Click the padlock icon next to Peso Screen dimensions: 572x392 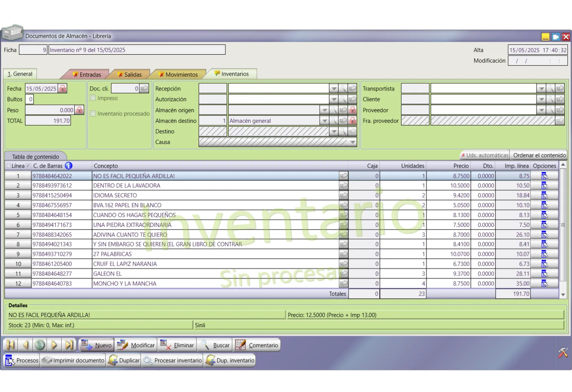pos(79,110)
